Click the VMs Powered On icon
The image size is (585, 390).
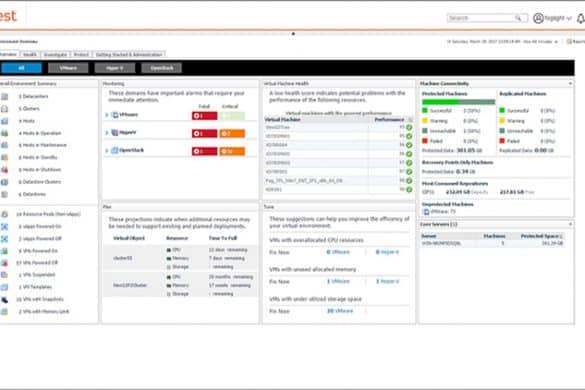pos(4,251)
